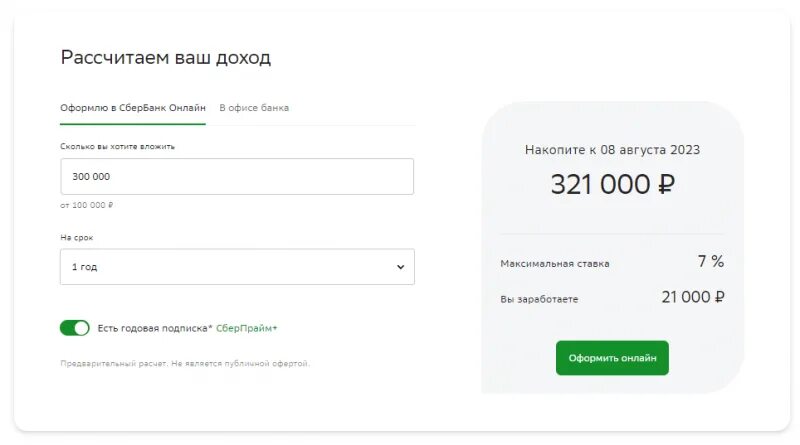The image size is (800, 445).
Task: Select the «В офисе банка» tab
Action: pyautogui.click(x=254, y=108)
